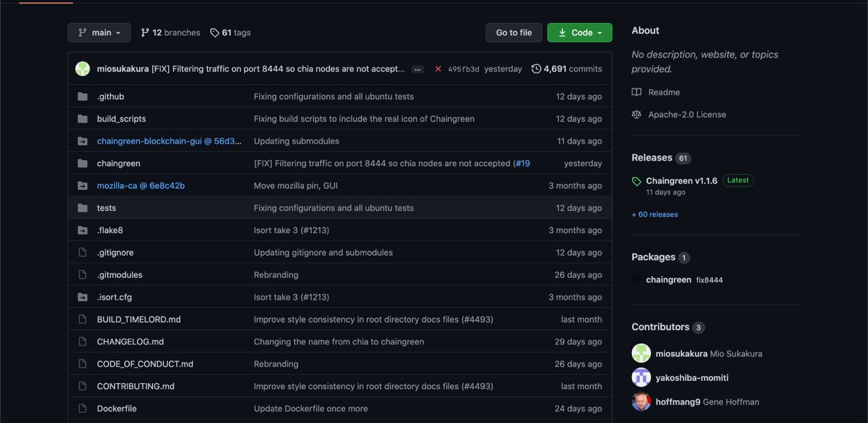Image resolution: width=868 pixels, height=423 pixels.
Task: Open commit hash 495fb3d
Action: tap(463, 69)
